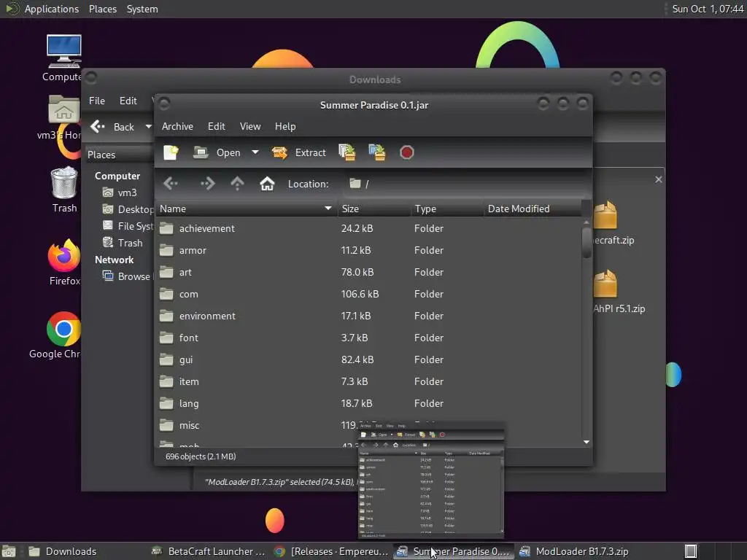Click the lang folder icon
This screenshot has width=747, height=560.
coord(166,403)
